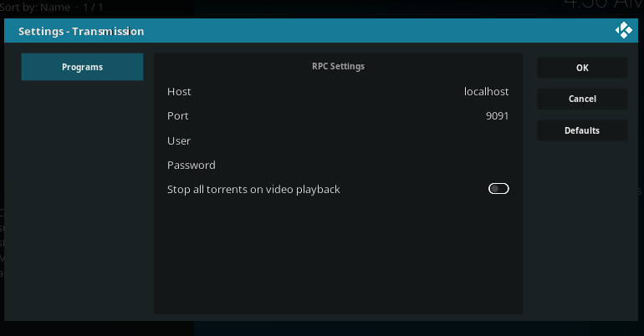Open the Password setting field
Image resolution: width=644 pixels, height=336 pixels.
pyautogui.click(x=192, y=165)
